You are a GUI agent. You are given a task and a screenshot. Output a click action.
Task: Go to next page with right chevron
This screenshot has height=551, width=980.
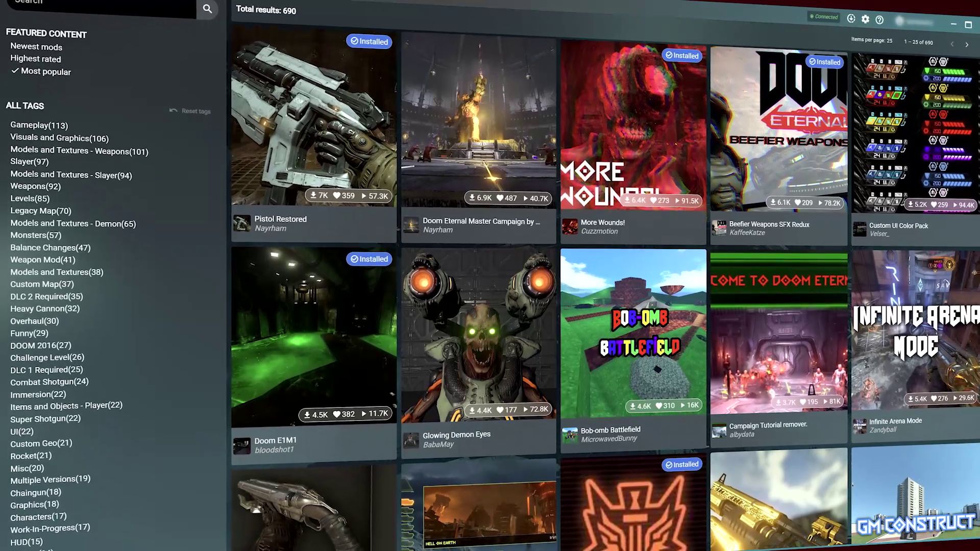(967, 44)
